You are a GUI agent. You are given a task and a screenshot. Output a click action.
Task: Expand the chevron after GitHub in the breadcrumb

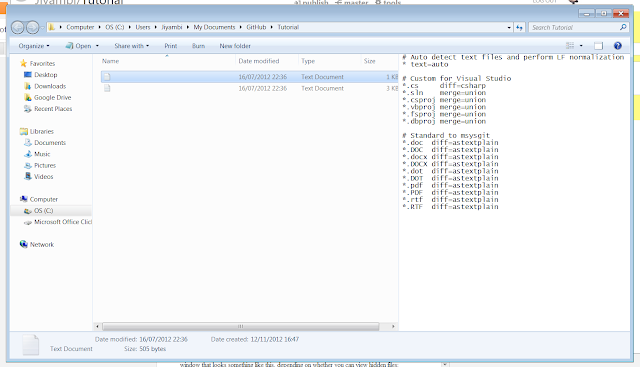272,27
